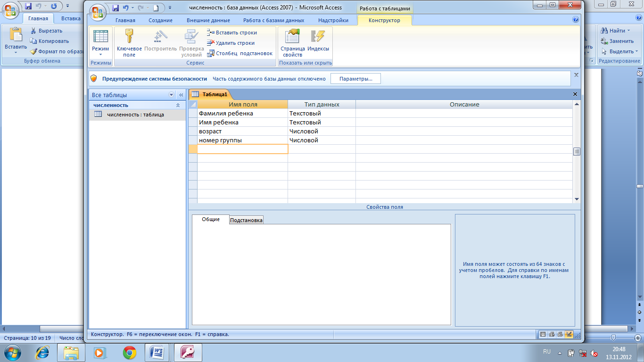Click the возраст field name cell
Screen dimensions: 644x362
coord(242,131)
